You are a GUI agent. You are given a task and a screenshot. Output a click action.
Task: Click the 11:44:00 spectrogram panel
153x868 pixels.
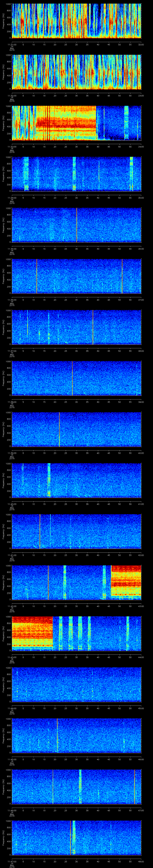(76, 685)
